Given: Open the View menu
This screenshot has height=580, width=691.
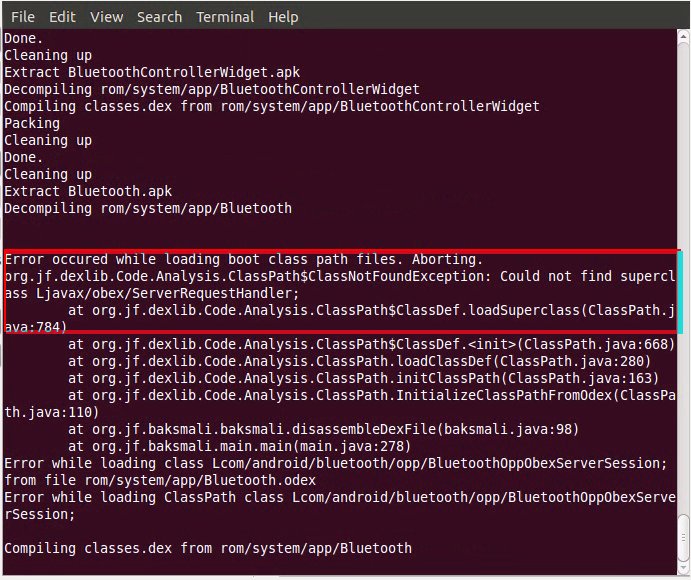Looking at the screenshot, I should tap(106, 17).
